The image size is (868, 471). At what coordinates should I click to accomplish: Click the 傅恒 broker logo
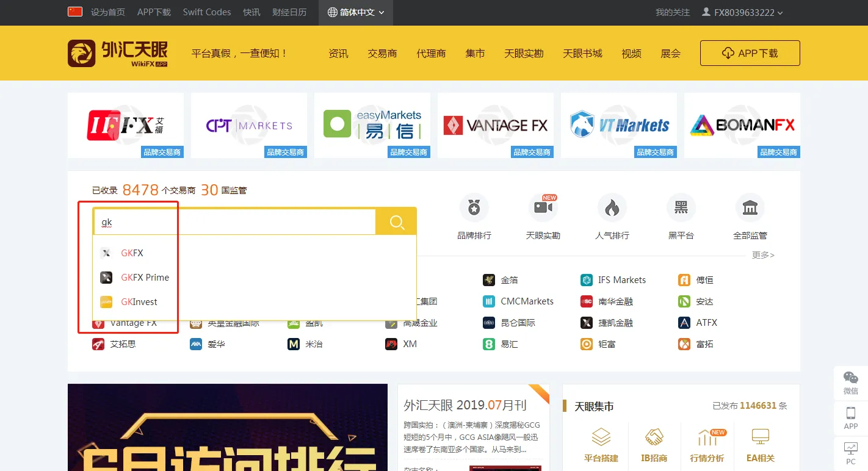click(684, 280)
